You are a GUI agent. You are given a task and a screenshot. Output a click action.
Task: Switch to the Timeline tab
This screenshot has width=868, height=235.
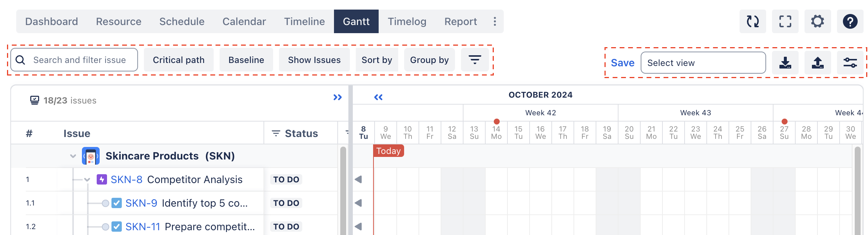pos(304,21)
